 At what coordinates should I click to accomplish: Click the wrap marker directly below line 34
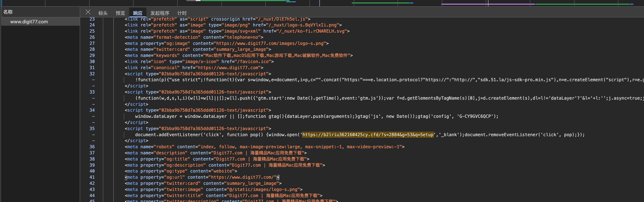coord(93,116)
